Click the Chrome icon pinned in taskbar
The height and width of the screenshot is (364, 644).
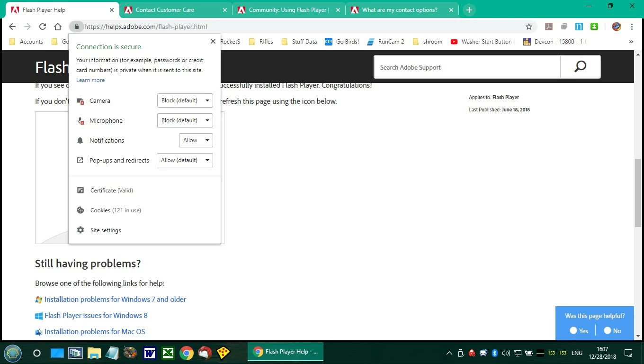[187, 353]
